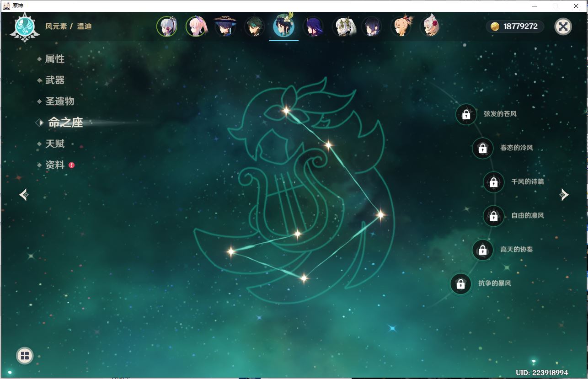Switch to Noelle's avatar with red rose
Screen dimensions: 588x379
click(x=430, y=27)
